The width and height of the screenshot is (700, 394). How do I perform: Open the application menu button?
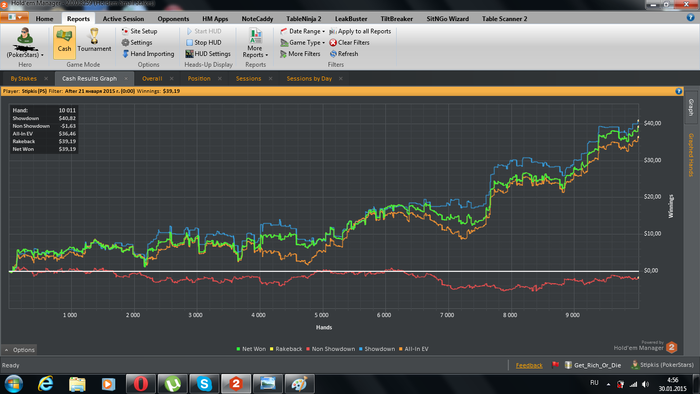15,17
